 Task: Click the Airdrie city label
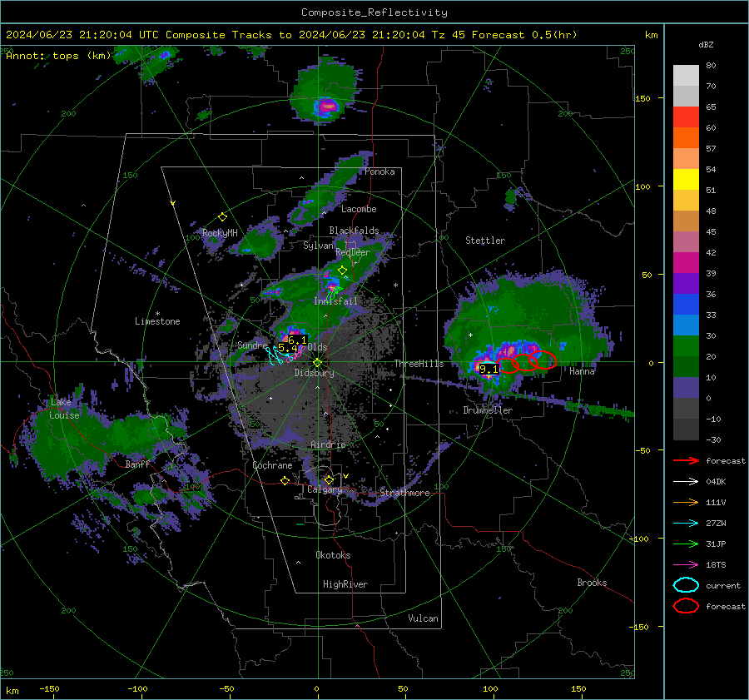pos(328,444)
